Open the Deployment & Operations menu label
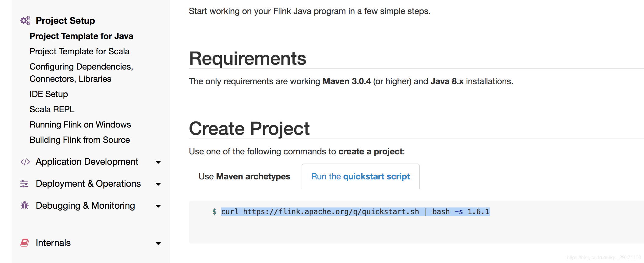This screenshot has width=644, height=263. (x=88, y=184)
